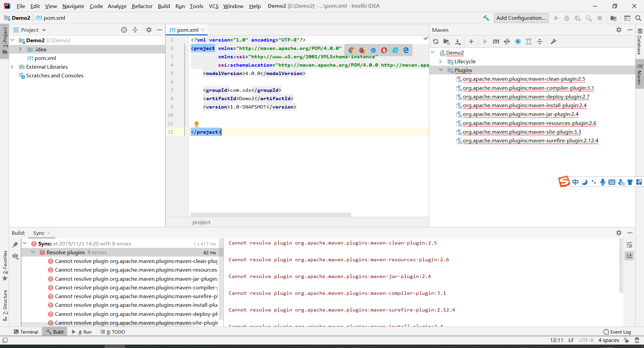Open Project Structure from the main toolbar
Image resolution: width=644 pixels, height=348 pixels.
pyautogui.click(x=613, y=18)
